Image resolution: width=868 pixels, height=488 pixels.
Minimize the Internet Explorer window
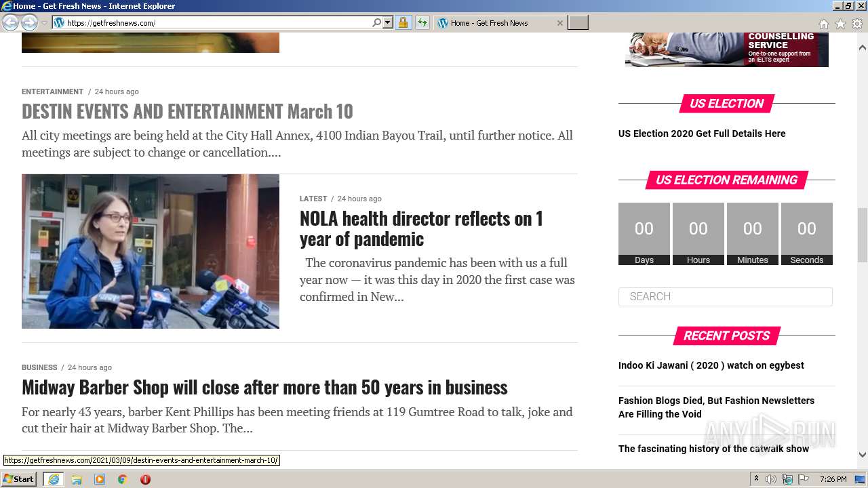[837, 5]
